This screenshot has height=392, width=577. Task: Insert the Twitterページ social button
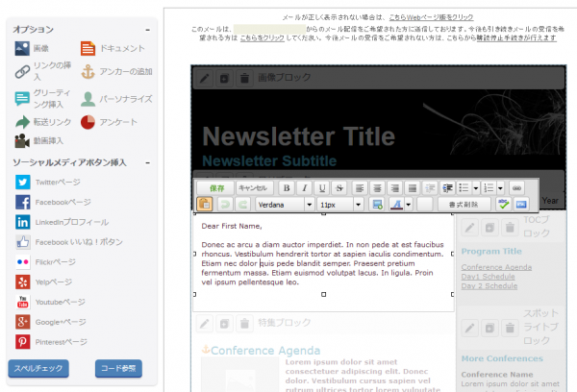point(48,182)
